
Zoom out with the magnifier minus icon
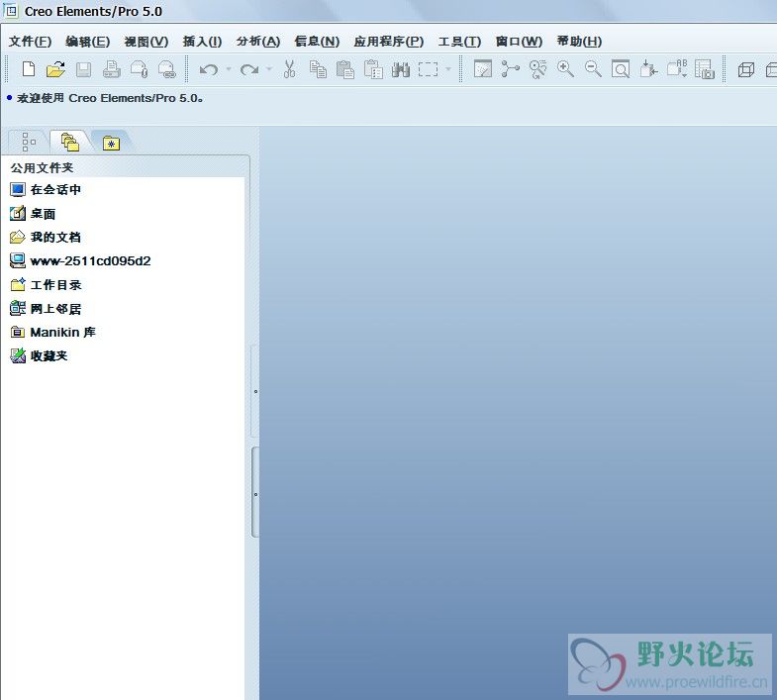593,69
